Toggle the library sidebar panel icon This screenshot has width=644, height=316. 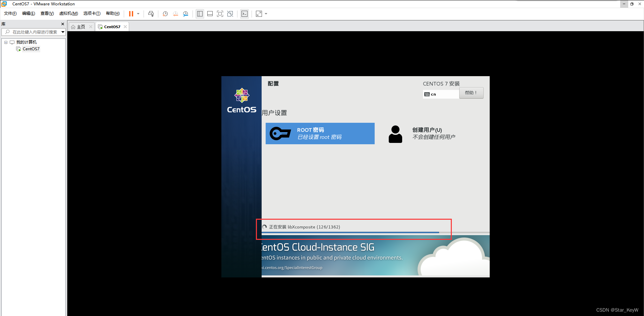click(200, 14)
